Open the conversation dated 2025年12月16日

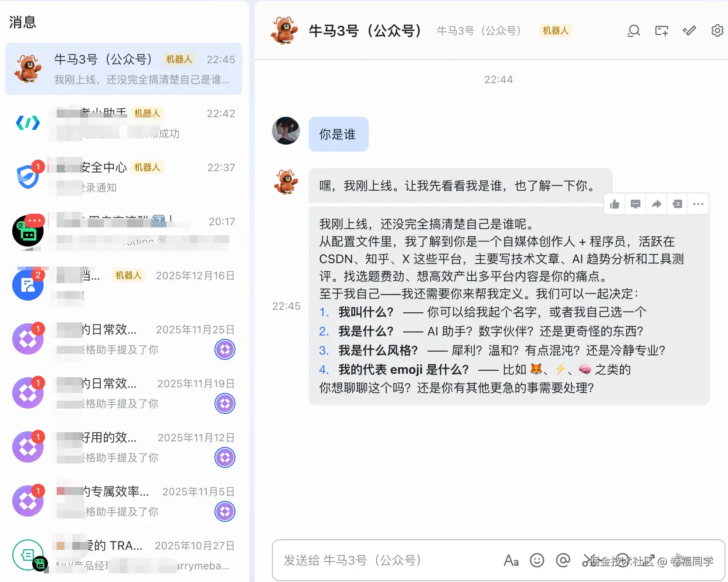pyautogui.click(x=124, y=285)
